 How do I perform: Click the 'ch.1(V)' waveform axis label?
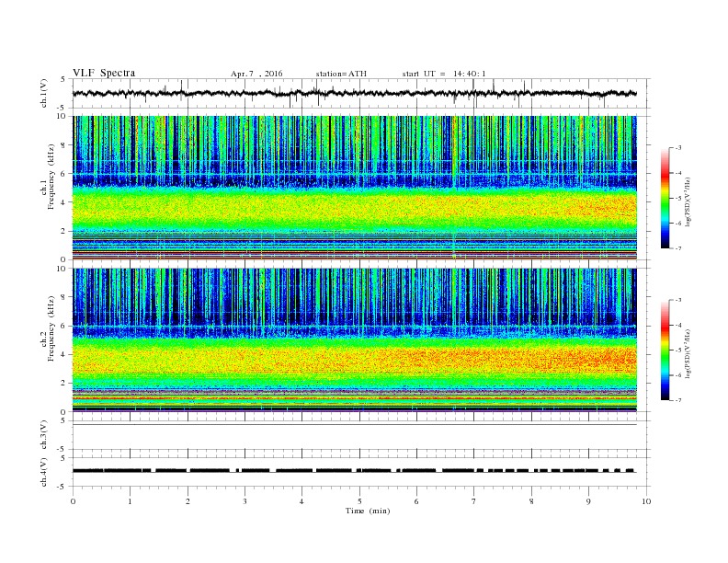(x=44, y=93)
